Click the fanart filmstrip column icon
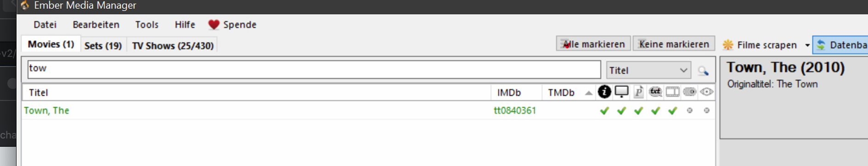Screen dimensions: 868x166 coord(672,92)
